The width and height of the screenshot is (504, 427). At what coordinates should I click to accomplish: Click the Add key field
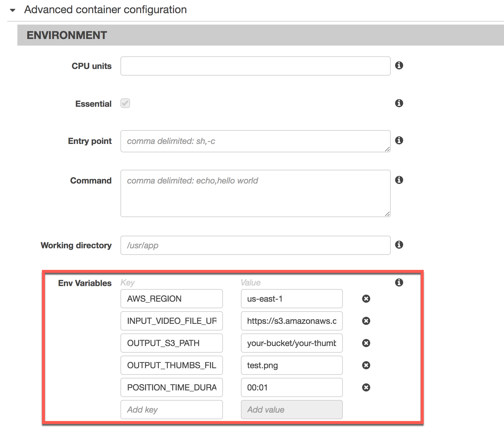(171, 410)
